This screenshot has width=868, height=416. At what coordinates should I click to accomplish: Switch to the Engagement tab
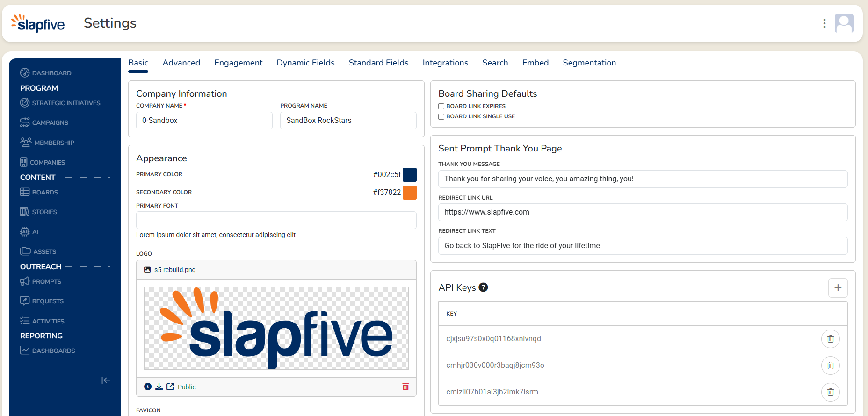tap(239, 63)
